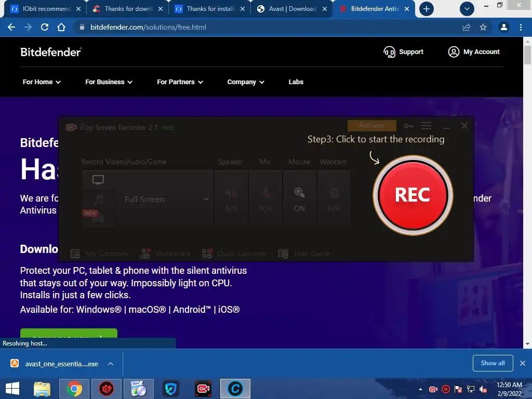Open the tab search dropdown
Image resolution: width=532 pixels, height=399 pixels.
click(467, 9)
